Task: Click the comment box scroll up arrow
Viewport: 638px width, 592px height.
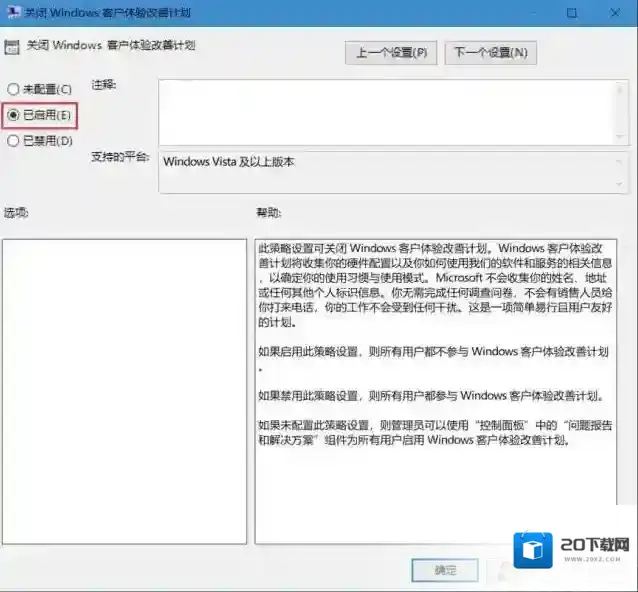Action: click(x=620, y=89)
